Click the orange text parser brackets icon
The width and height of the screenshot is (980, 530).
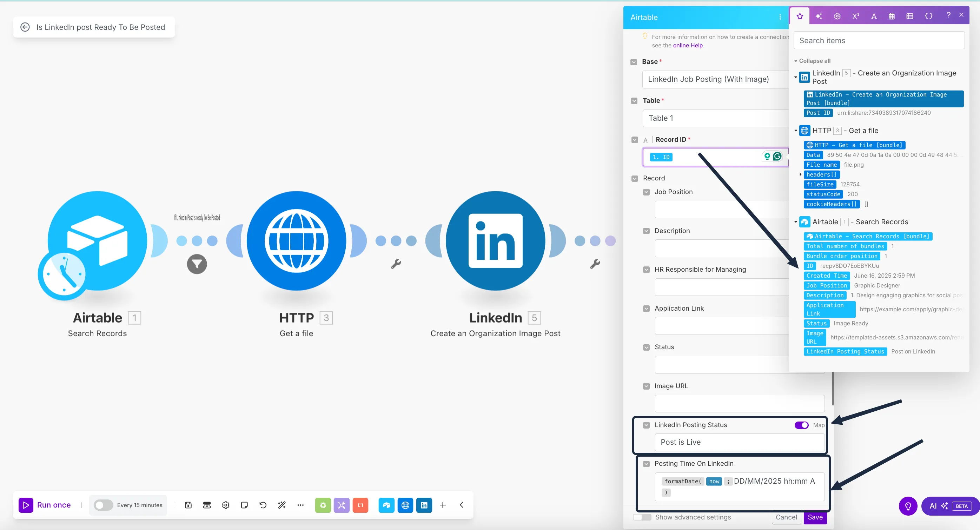[360, 505]
